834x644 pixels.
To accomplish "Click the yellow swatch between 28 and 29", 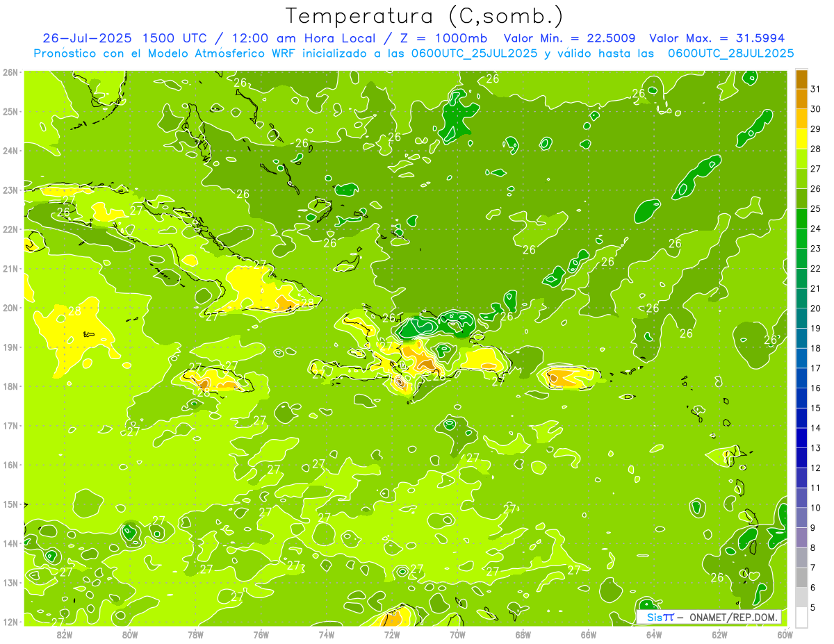I will (x=801, y=139).
